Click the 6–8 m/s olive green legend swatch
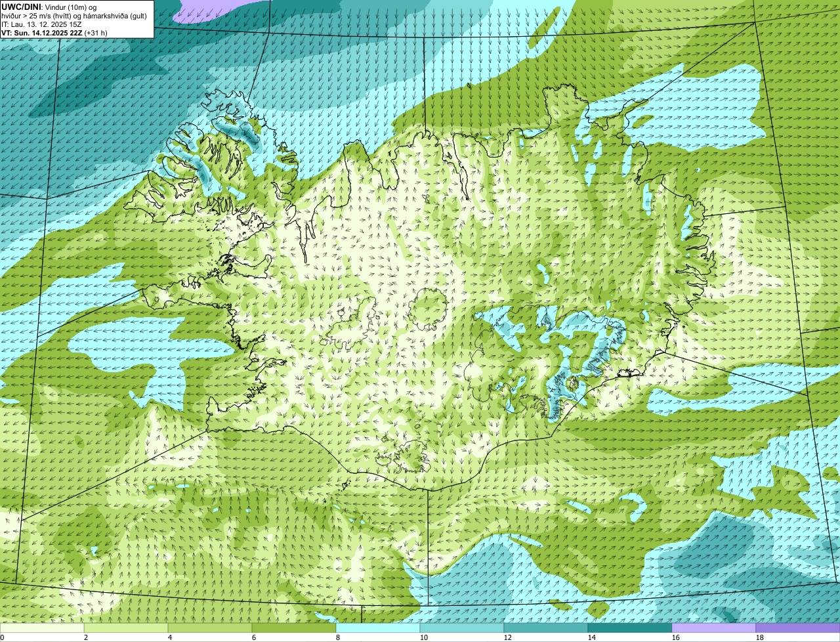Image resolution: width=840 pixels, height=642 pixels. (x=294, y=628)
